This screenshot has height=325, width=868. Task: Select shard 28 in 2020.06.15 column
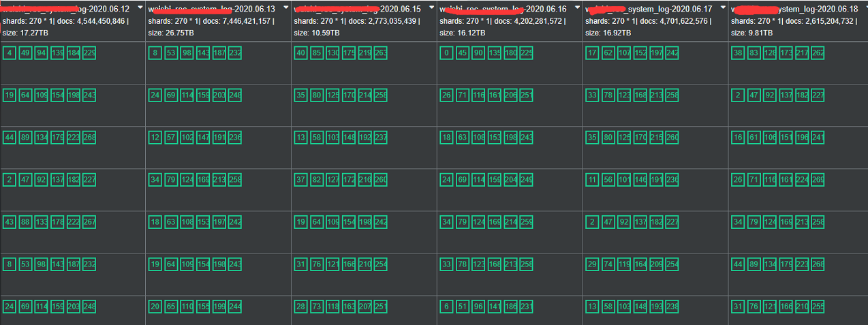[301, 307]
